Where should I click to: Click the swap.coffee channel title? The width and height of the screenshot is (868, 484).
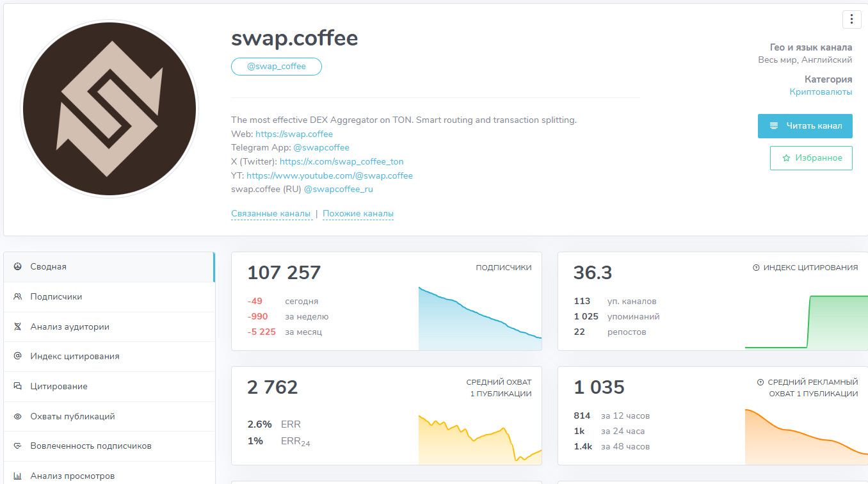[294, 38]
